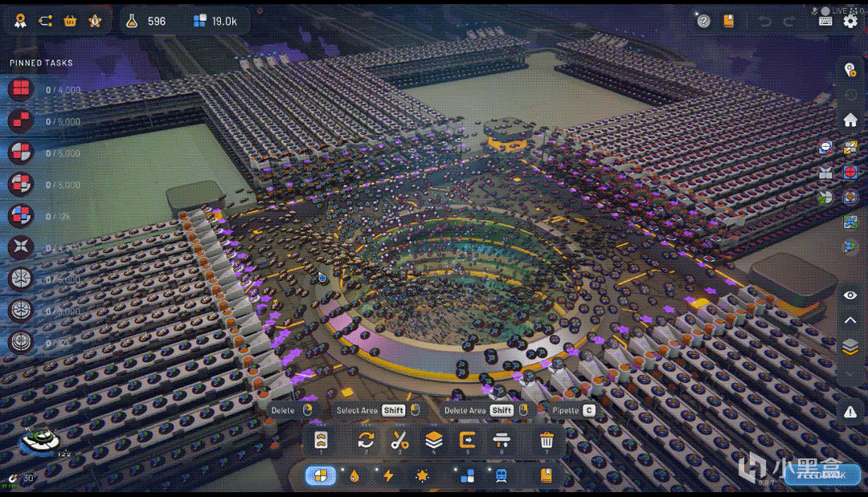Open the keyboard keybindings icon
Image resolution: width=868 pixels, height=497 pixels.
tap(825, 21)
